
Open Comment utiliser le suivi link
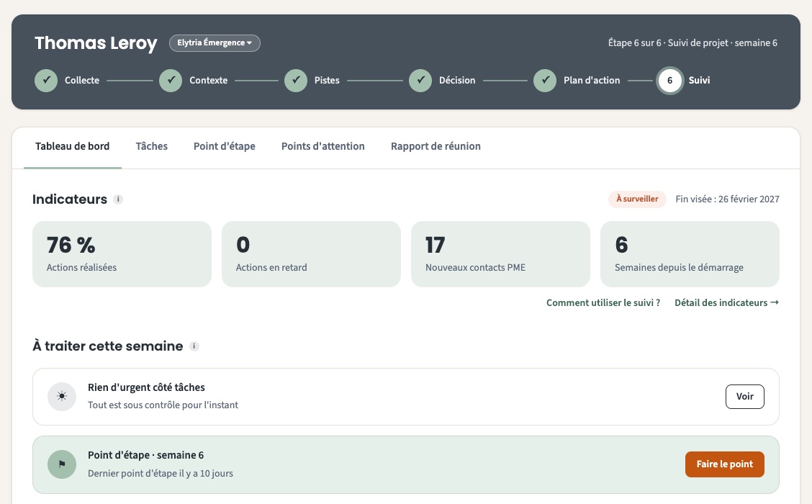coord(603,302)
